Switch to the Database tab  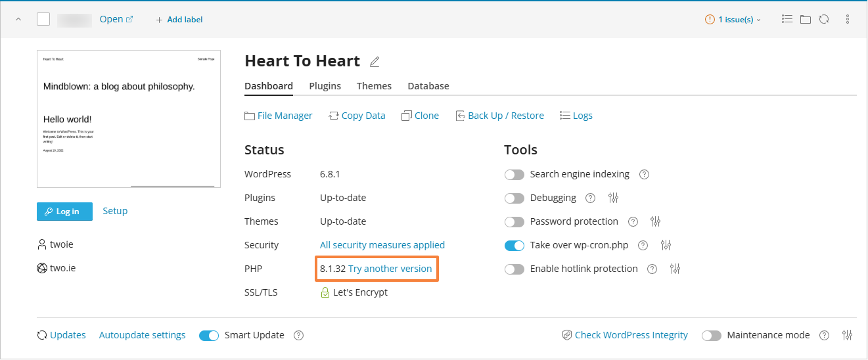pos(428,86)
